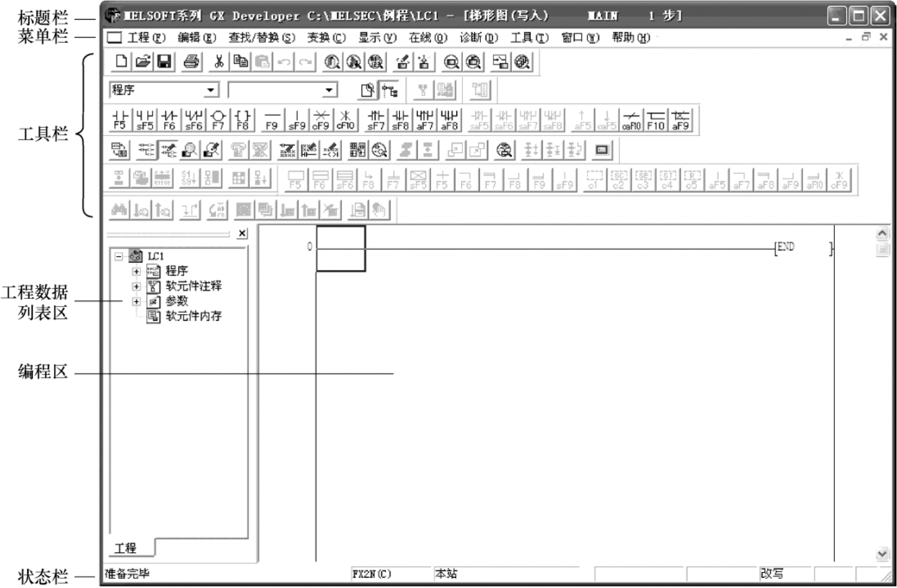897x588 pixels.
Task: Click the ladder editor scroll up arrow
Action: point(882,234)
